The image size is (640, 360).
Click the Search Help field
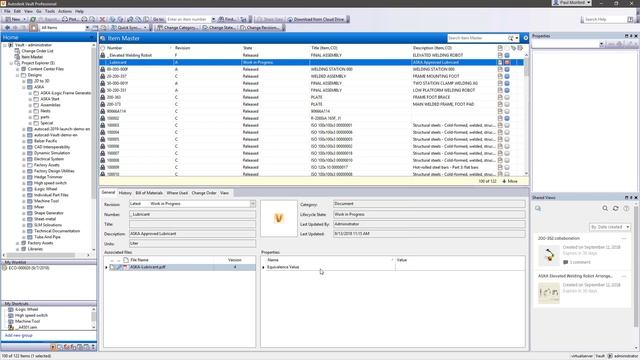tap(604, 19)
